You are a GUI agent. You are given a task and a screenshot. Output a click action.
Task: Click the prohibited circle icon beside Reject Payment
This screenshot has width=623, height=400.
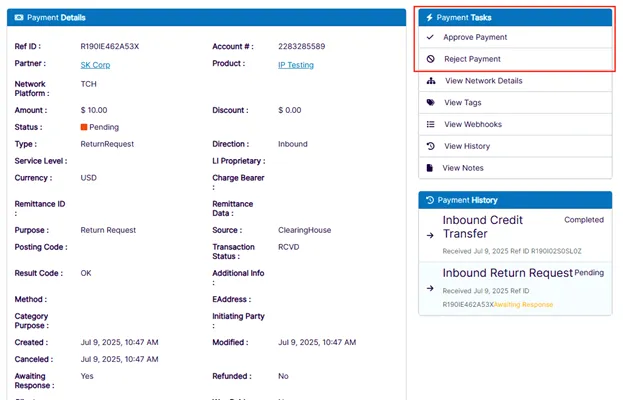click(x=430, y=59)
